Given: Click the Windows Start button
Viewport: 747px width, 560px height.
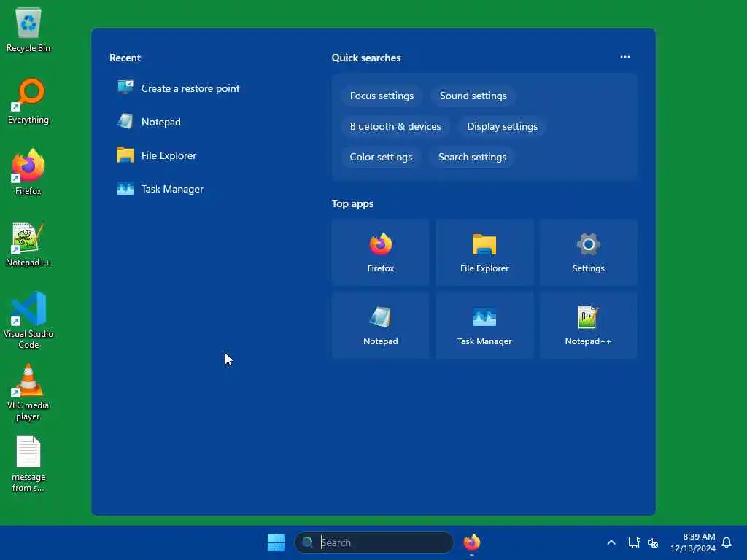Looking at the screenshot, I should [x=276, y=542].
